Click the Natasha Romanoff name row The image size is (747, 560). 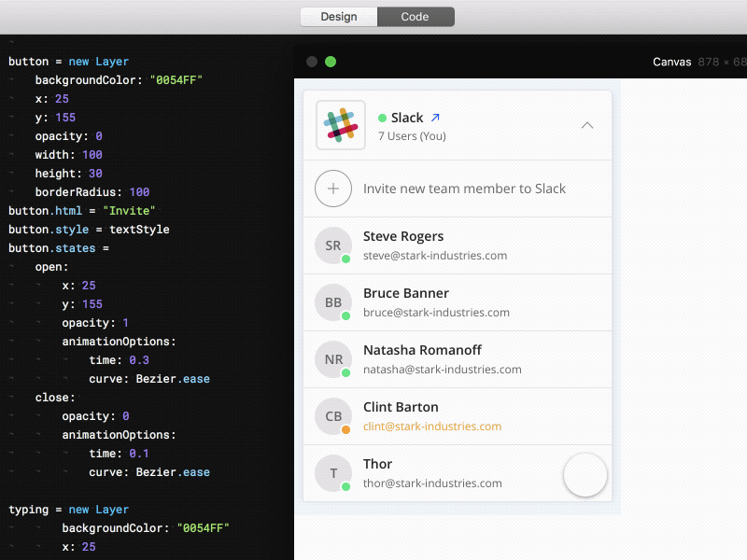[422, 350]
